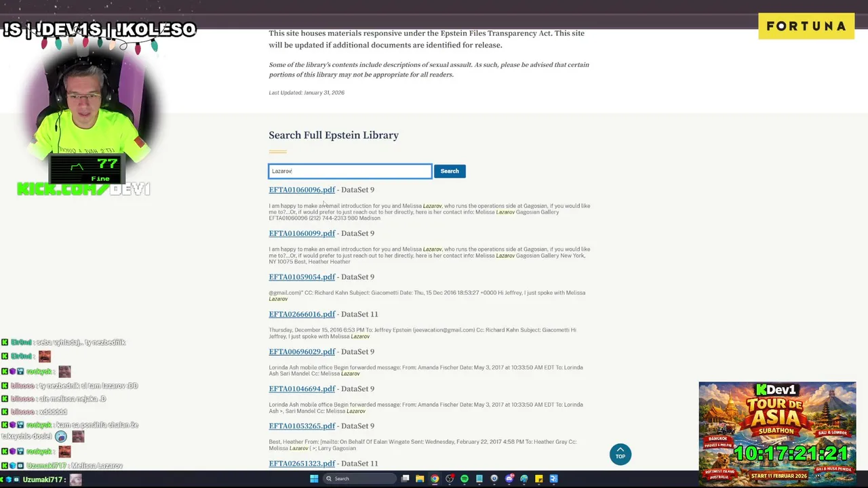Image resolution: width=868 pixels, height=488 pixels.
Task: Click the Windows taskbar icon right of Sticky Notes
Action: point(554,479)
